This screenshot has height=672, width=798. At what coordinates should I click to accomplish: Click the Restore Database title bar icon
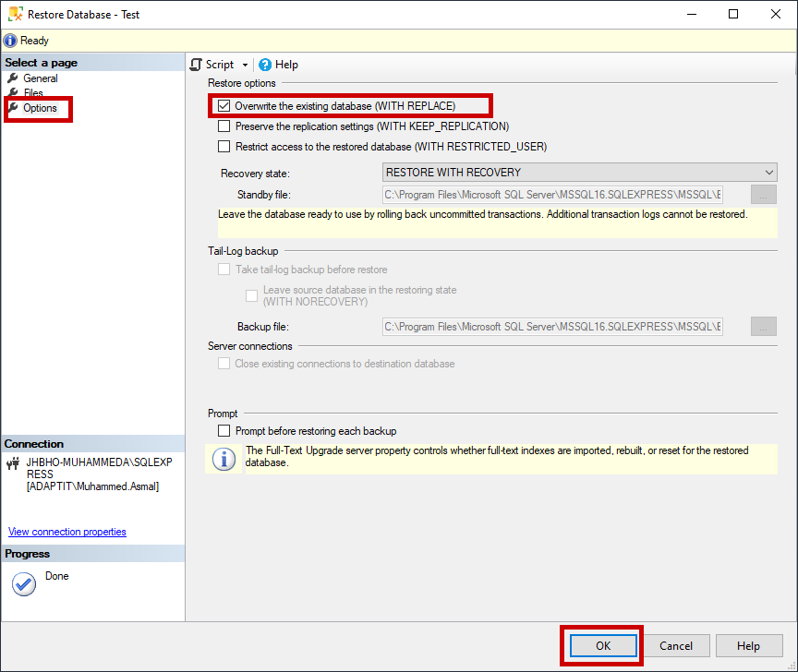[x=16, y=14]
